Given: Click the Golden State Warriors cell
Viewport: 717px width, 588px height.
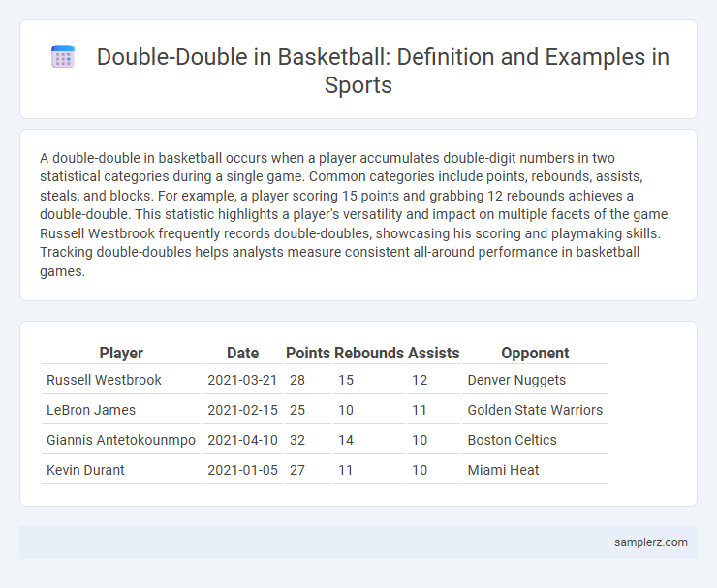Looking at the screenshot, I should click(x=535, y=410).
